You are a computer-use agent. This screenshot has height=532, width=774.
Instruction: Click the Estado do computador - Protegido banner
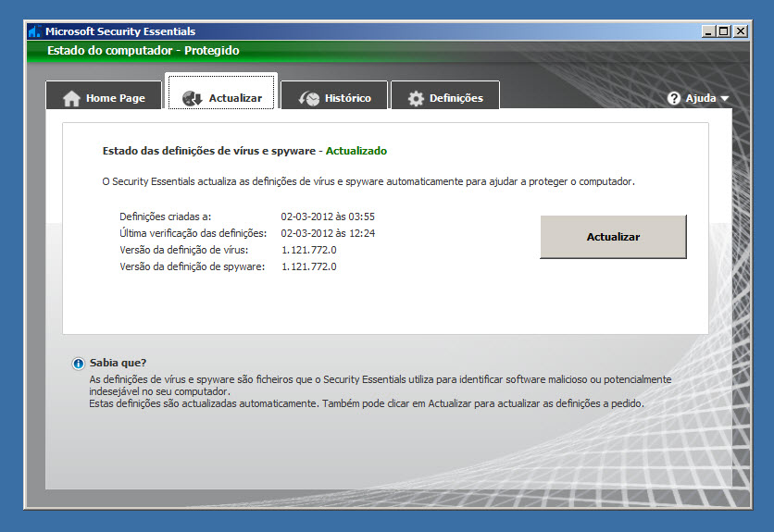pos(144,50)
